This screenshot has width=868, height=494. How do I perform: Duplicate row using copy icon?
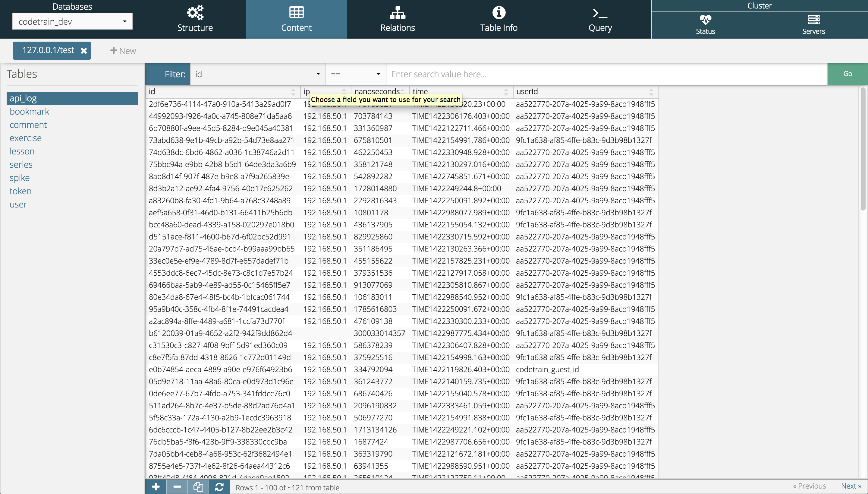coord(198,487)
